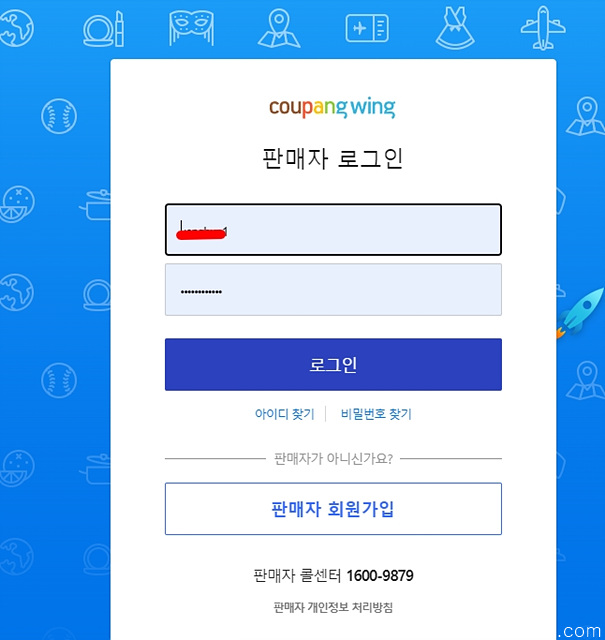Click the rocket icon beside the login card
The image size is (605, 640).
click(580, 313)
